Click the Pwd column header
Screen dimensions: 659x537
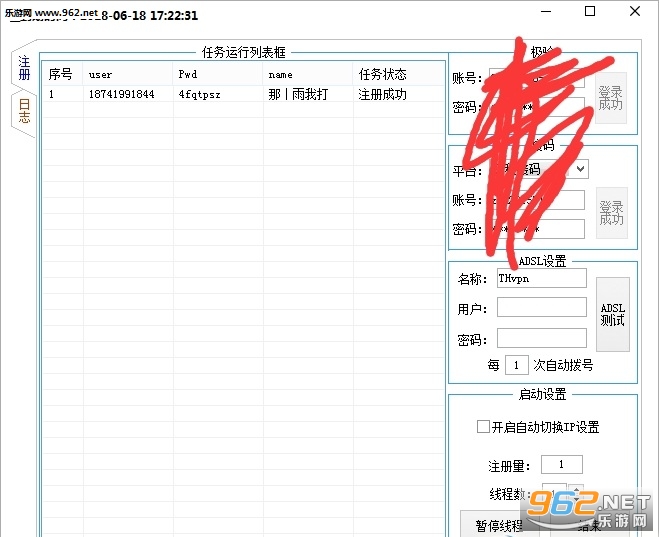coord(218,74)
